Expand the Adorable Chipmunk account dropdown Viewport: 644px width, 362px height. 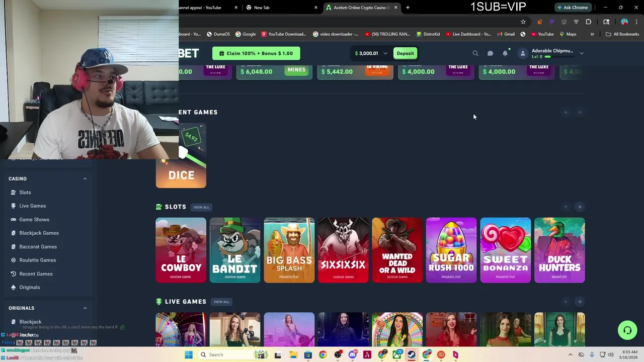[x=581, y=53]
